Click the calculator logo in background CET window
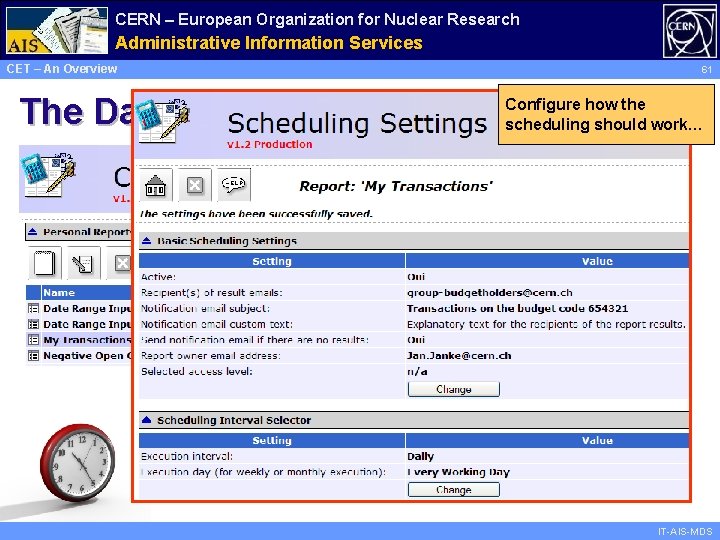This screenshot has width=720, height=540. (x=48, y=175)
